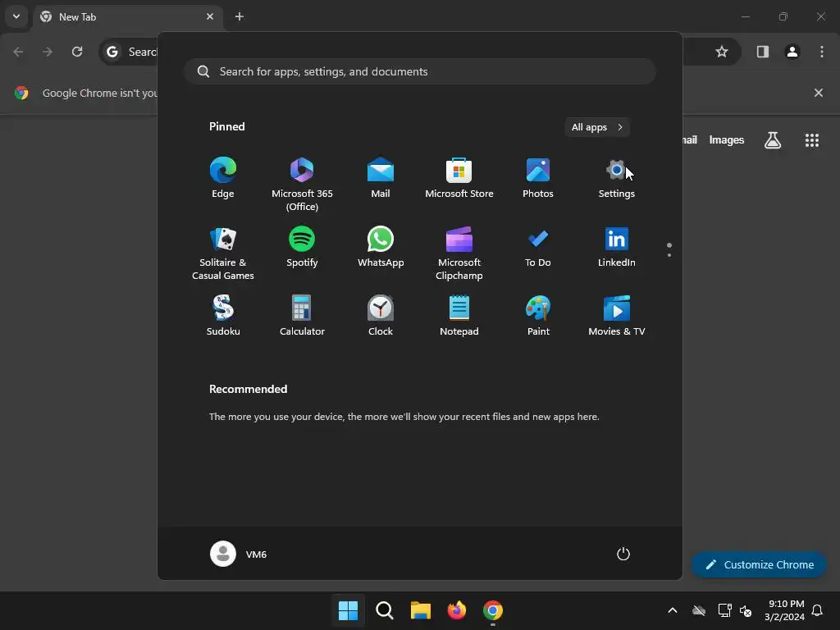This screenshot has width=840, height=630.
Task: Go to next pinned apps page dot
Action: click(x=669, y=255)
